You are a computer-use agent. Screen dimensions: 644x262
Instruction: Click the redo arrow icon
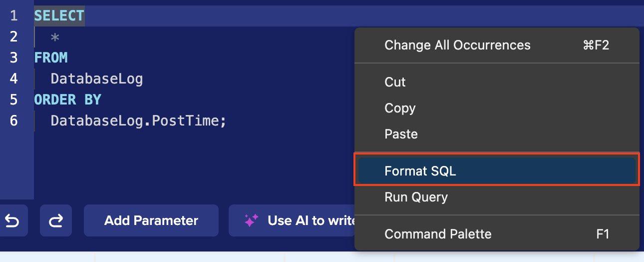[56, 220]
